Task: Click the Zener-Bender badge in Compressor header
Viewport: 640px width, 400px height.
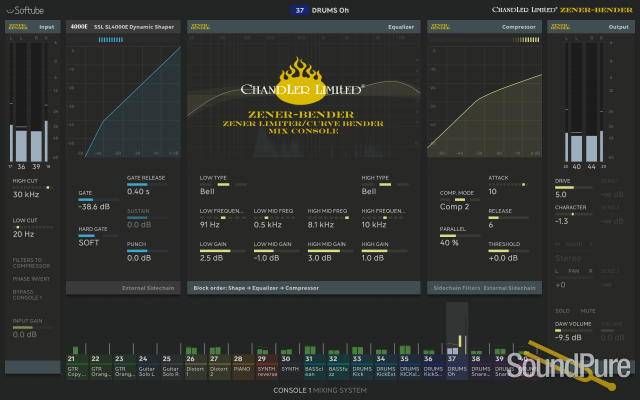Action: point(440,27)
